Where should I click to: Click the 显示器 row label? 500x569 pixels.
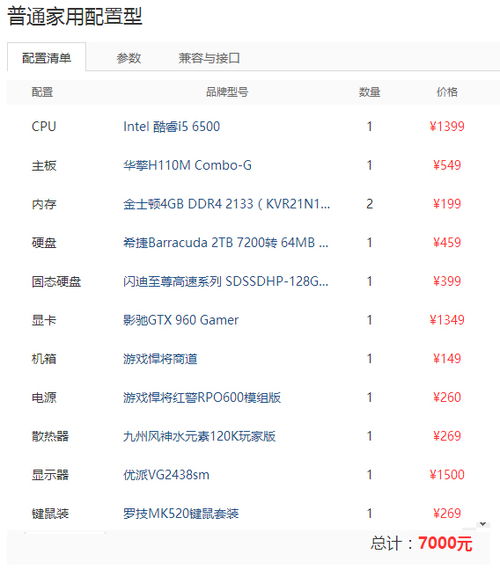tap(50, 475)
